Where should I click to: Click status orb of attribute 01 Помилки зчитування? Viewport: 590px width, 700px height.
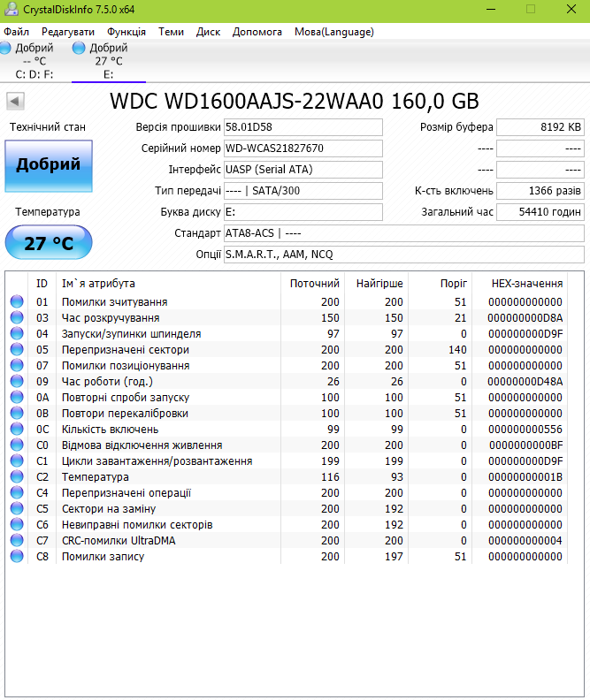pos(17,301)
